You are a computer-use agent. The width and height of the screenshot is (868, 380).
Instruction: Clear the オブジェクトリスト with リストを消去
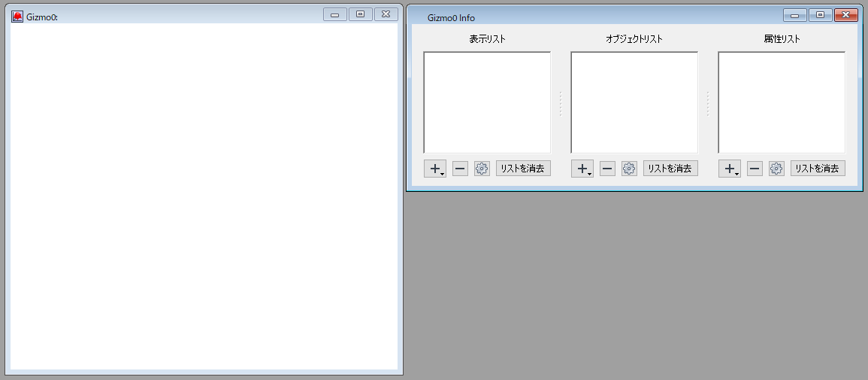tap(670, 169)
